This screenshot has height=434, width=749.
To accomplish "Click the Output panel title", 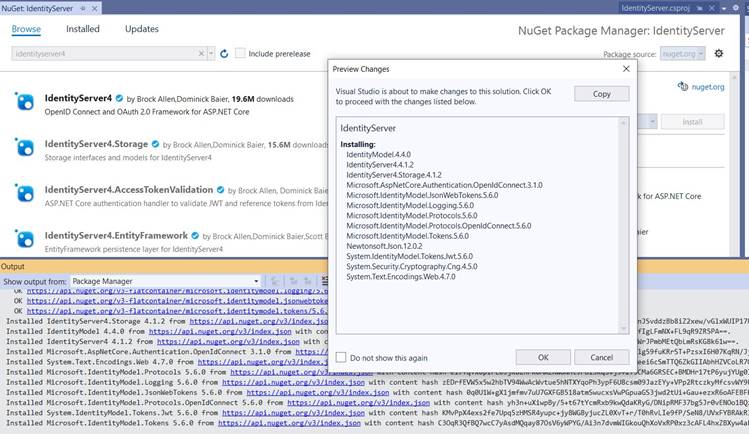I will tap(13, 266).
